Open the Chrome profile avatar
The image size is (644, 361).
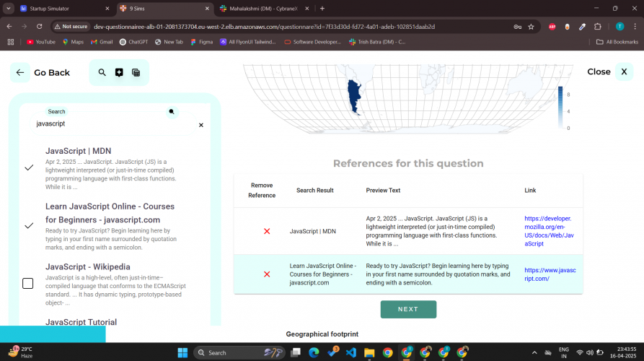tap(619, 27)
